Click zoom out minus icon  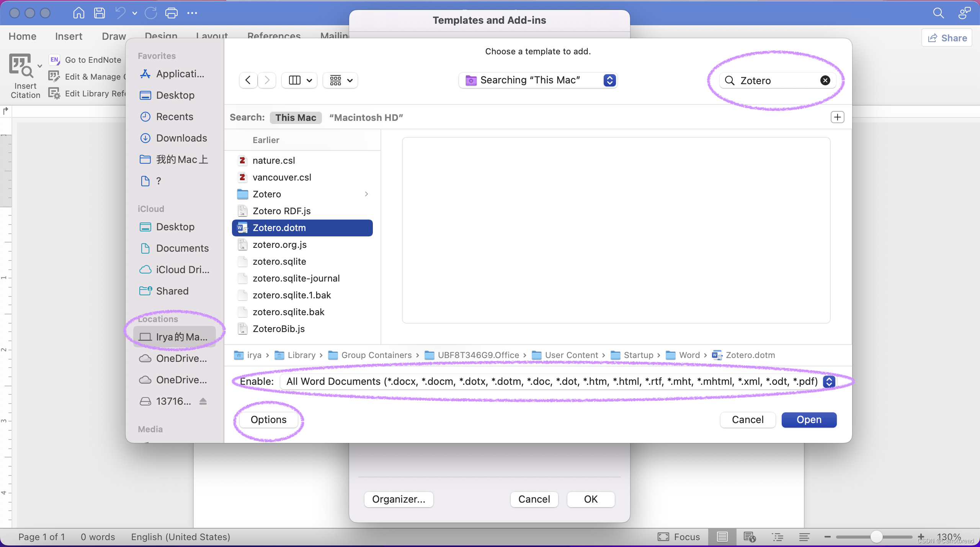827,537
